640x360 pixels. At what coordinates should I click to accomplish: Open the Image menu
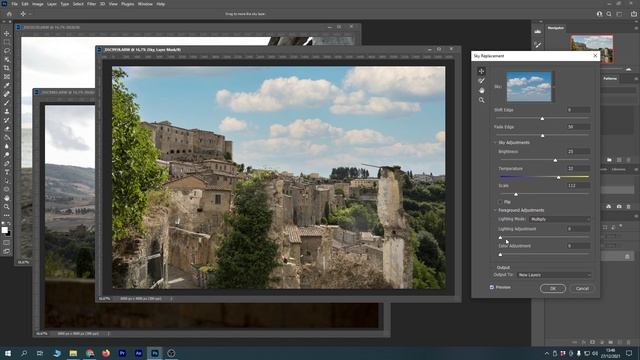click(38, 4)
